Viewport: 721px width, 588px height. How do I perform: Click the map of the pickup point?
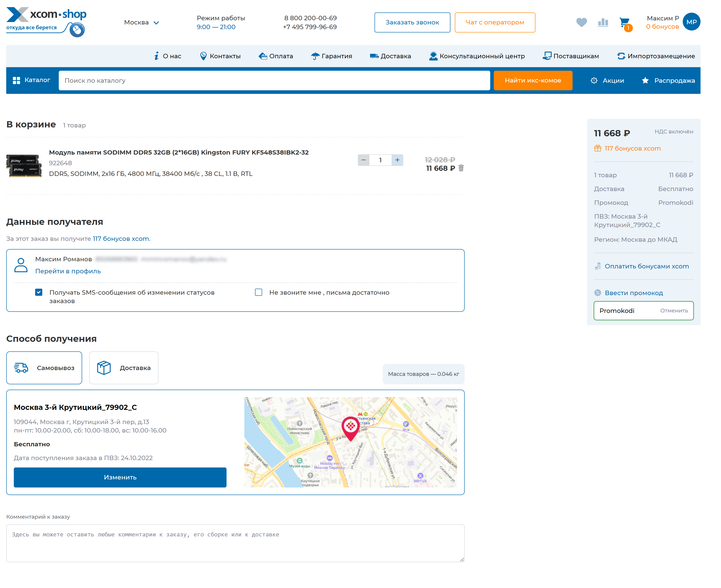[x=350, y=442]
